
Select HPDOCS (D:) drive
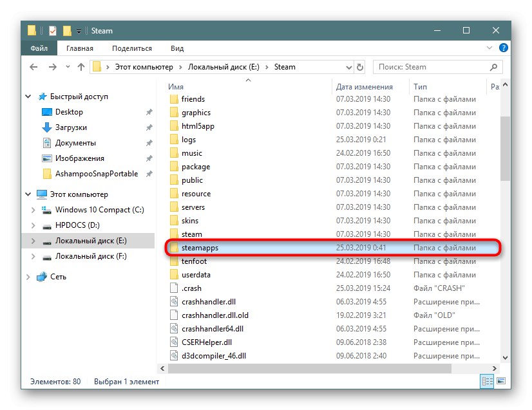pyautogui.click(x=77, y=225)
